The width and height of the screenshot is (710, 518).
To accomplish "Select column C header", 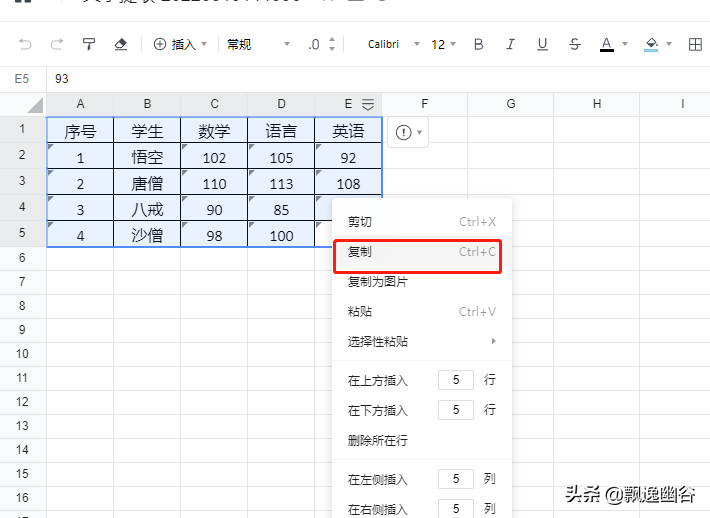I will click(214, 104).
